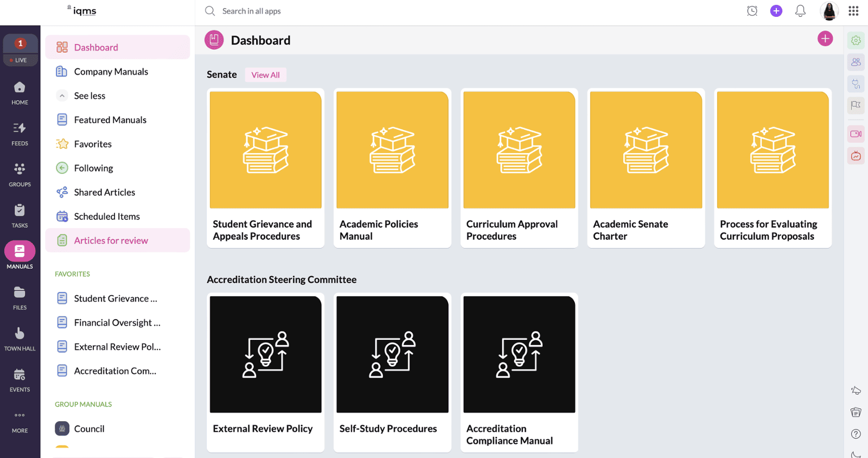Expand the More options in sidebar

[x=20, y=421]
